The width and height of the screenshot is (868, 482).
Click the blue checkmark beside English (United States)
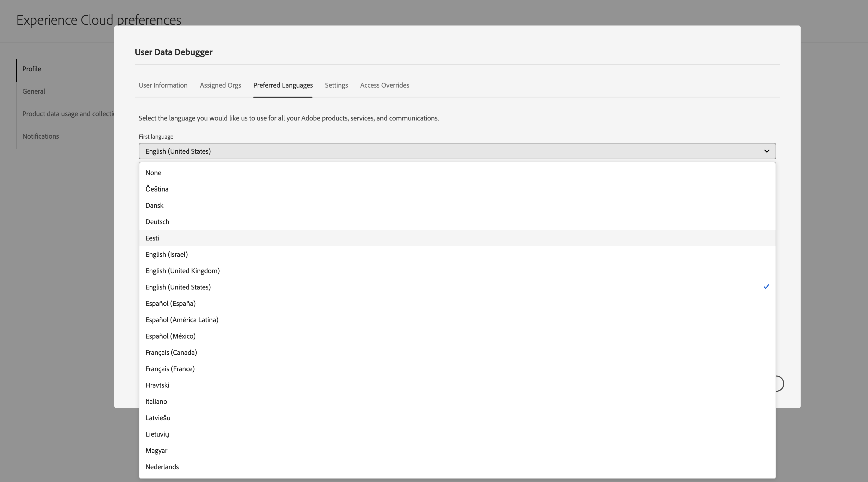pos(766,287)
